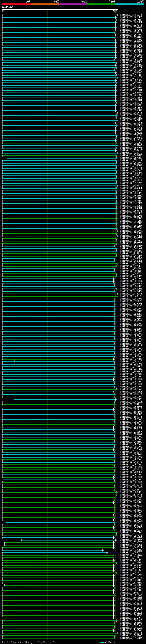Click alignment bar of UniRef100_Q5YJQ3
Image resolution: width=146 pixels, height=644 pixels.
click(62, 158)
